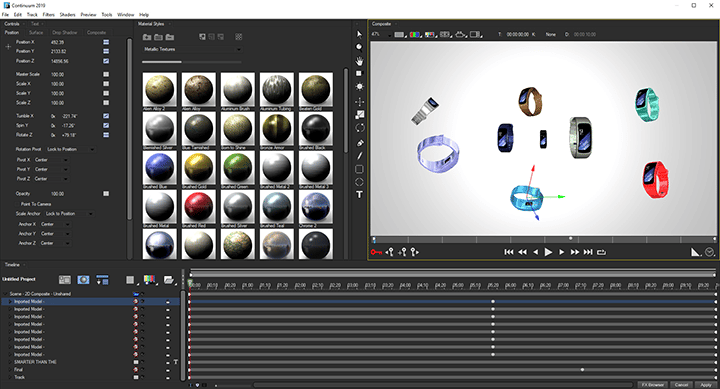This screenshot has height=389, width=720.
Task: Click the blue sphere 3D icon in Timeline
Action: [x=83, y=280]
